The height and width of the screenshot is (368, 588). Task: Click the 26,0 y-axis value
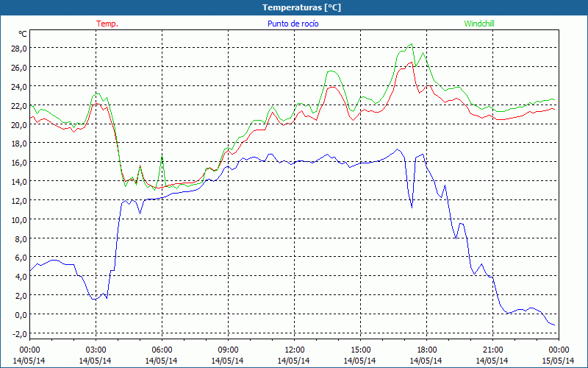click(x=19, y=68)
